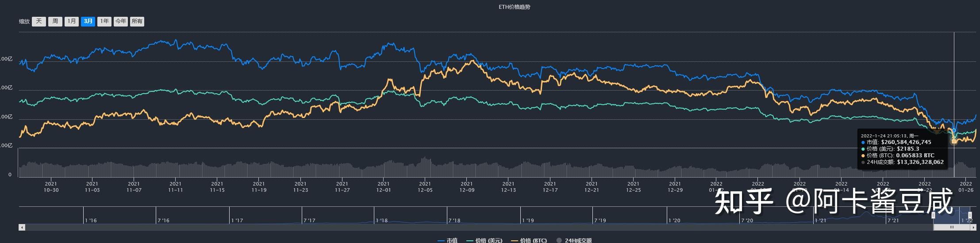Hide the 价格 (美元) legend series
This screenshot has width=980, height=243.
(484, 240)
